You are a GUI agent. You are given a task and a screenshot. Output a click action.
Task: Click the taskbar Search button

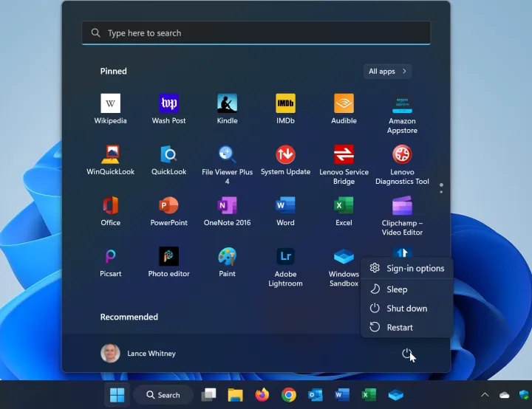point(163,395)
